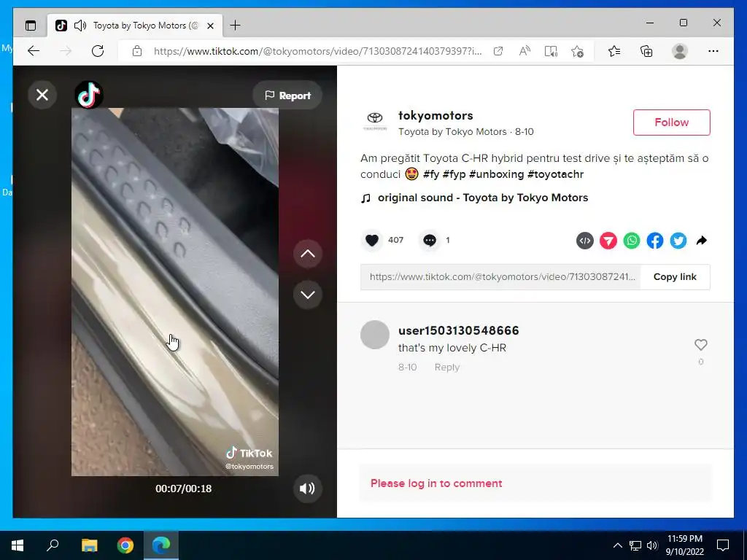Go back in browser
Viewport: 747px width, 560px height.
click(34, 51)
